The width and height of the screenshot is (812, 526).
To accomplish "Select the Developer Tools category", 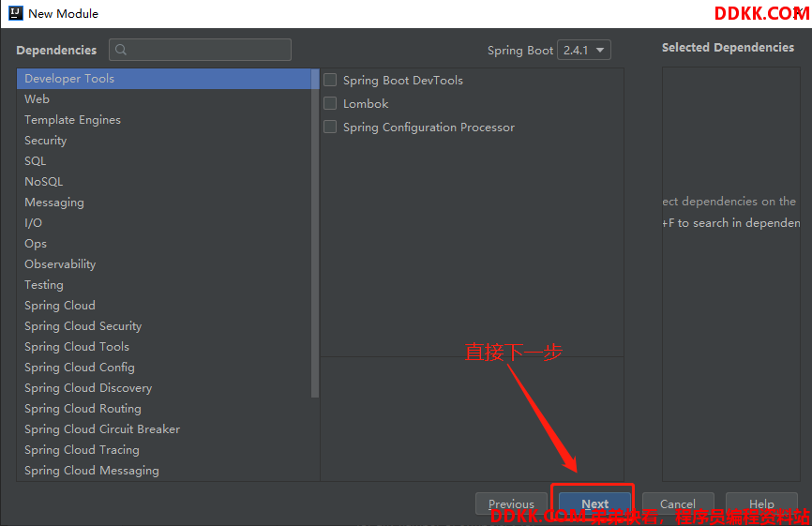I will (x=164, y=79).
